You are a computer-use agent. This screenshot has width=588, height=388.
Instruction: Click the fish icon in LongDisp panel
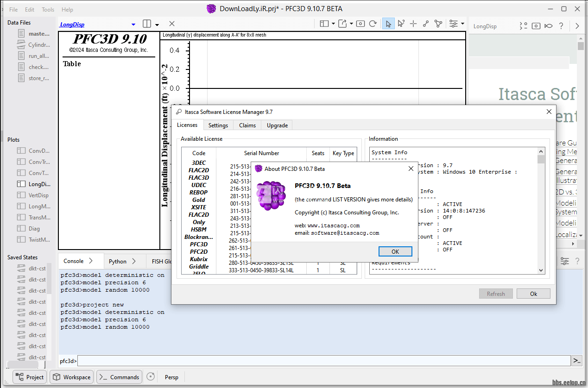pos(549,26)
